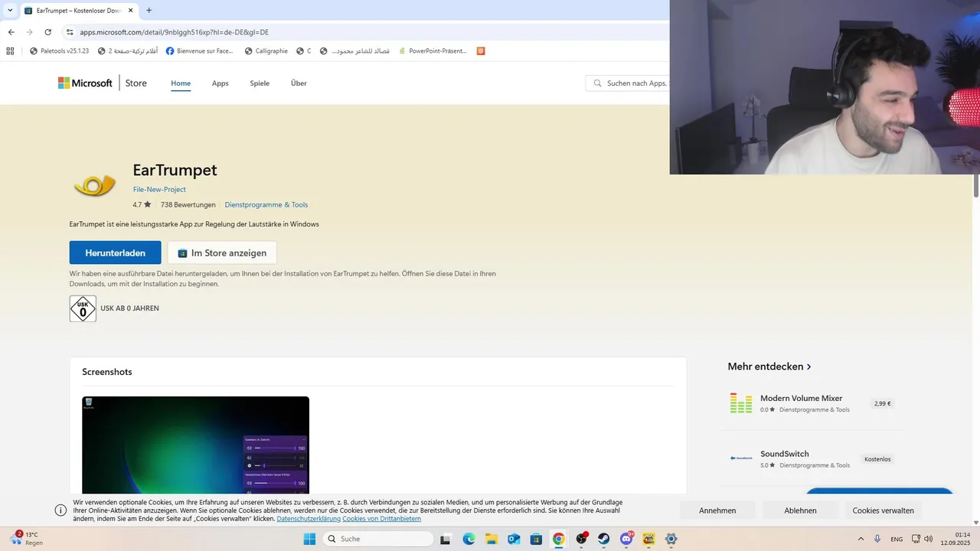Click the browser address bar URL

[x=174, y=32]
